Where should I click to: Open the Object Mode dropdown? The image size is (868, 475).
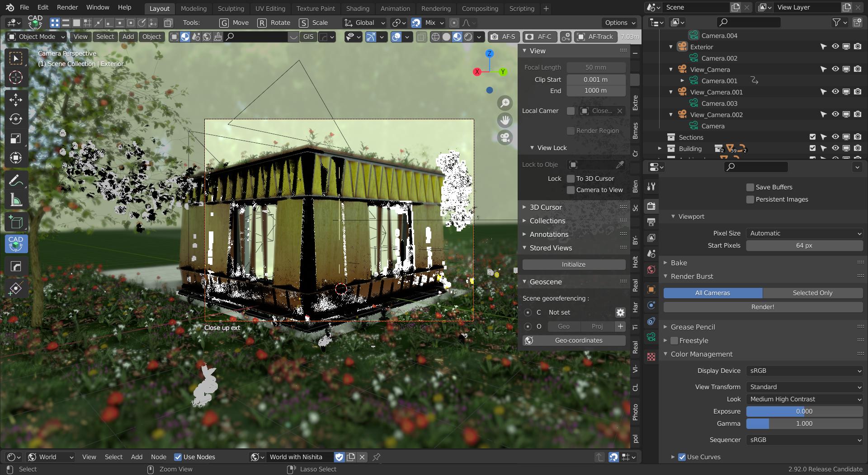(37, 37)
